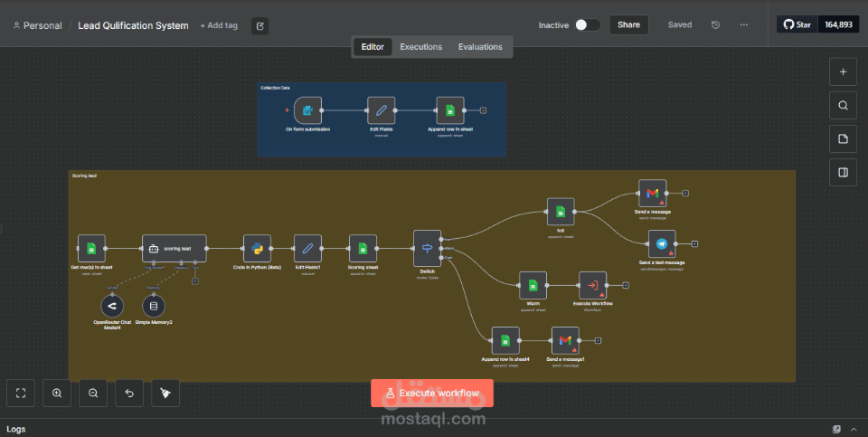868x437 pixels.
Task: Select the Append row in sheet4 node
Action: tap(505, 340)
